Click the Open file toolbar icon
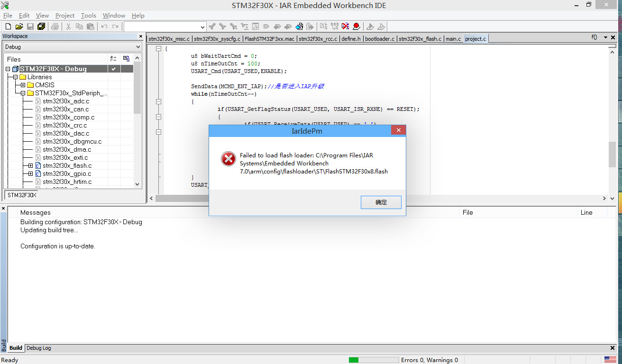 coord(19,27)
